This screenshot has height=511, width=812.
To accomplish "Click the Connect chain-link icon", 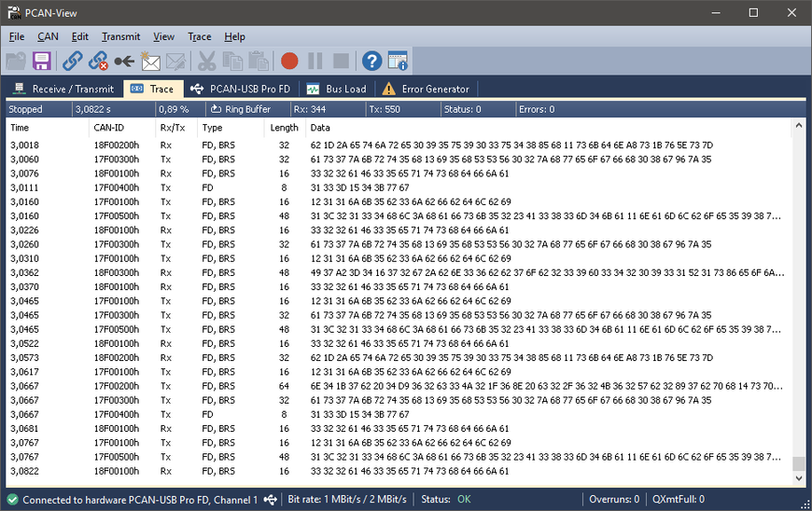I will 73,61.
